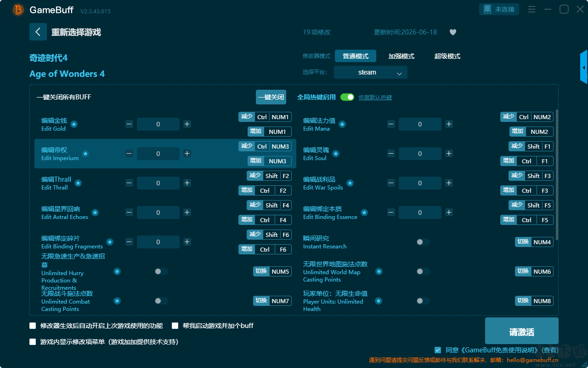This screenshot has width=588, height=368.
Task: Open the hamburger menu icon
Action: click(x=531, y=9)
